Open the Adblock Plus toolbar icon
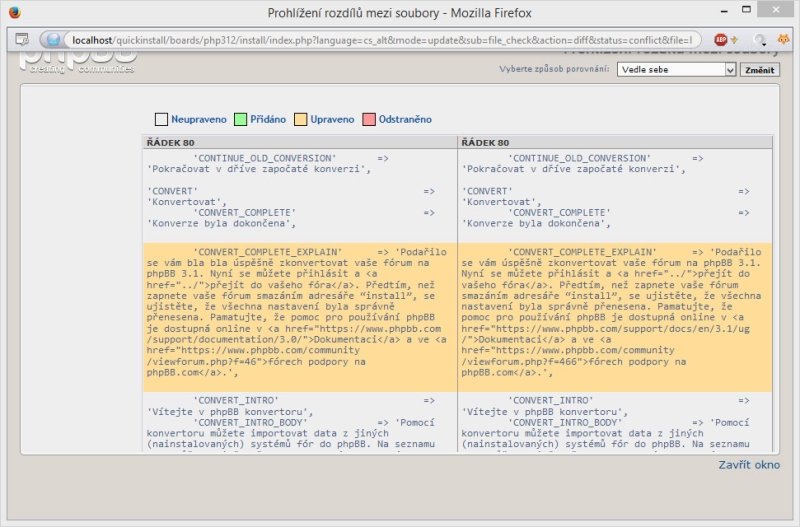The image size is (800, 527). tap(720, 39)
